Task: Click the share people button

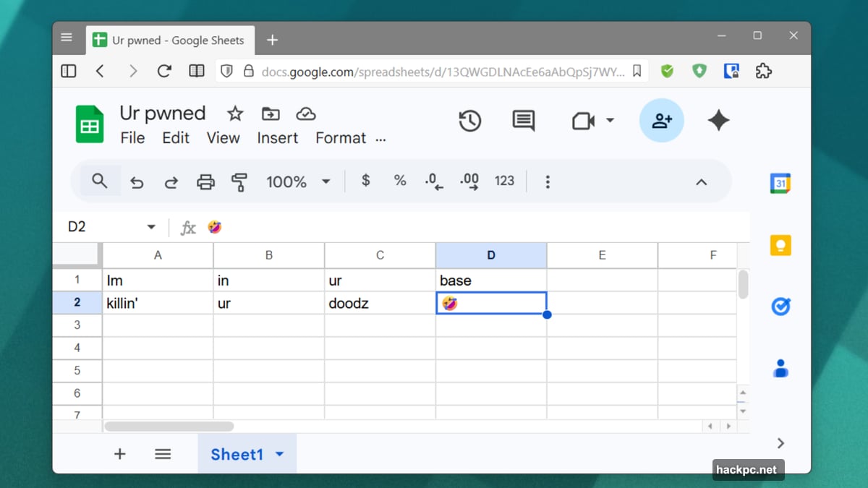Action: coord(661,121)
